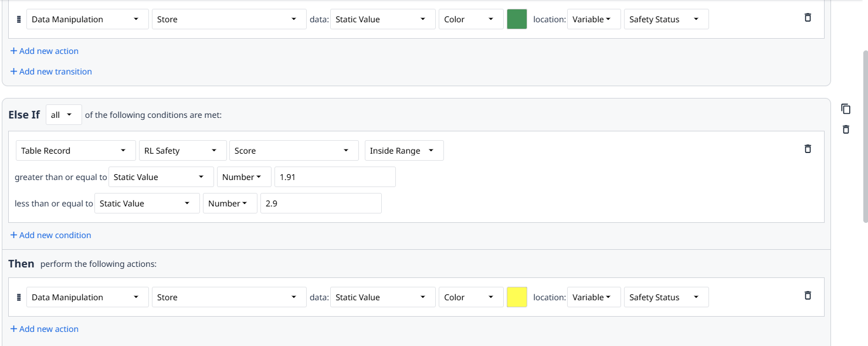Delete the RL Safety Score condition
868x346 pixels.
pyautogui.click(x=808, y=149)
